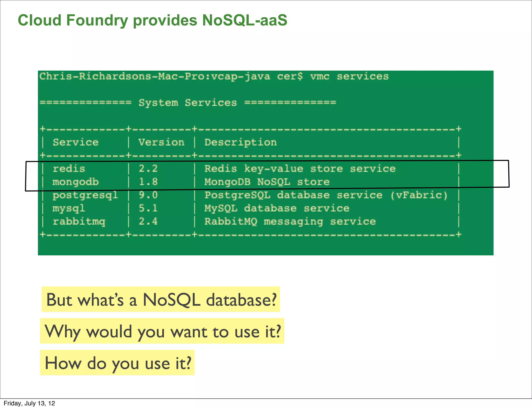Select the 'mongodb' service name

click(x=76, y=182)
